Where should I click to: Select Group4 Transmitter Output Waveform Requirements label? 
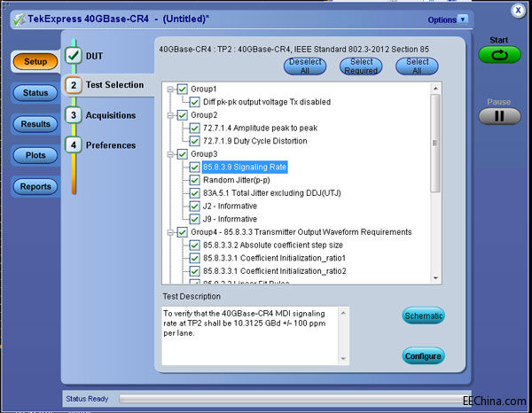[x=301, y=232]
